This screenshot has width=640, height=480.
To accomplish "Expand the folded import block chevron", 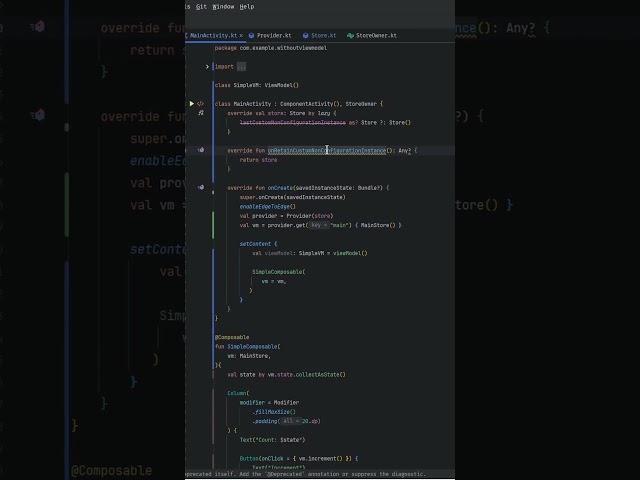I will [207, 67].
